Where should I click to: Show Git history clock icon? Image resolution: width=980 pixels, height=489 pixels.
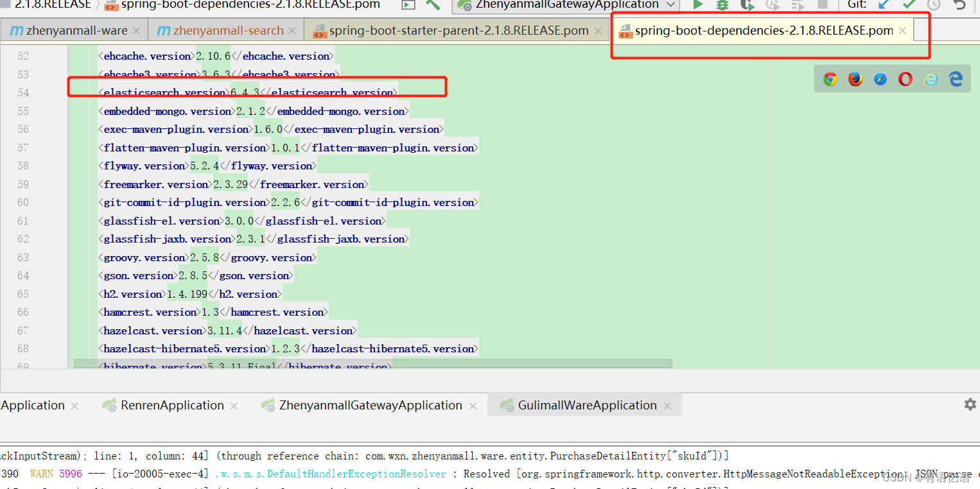934,4
